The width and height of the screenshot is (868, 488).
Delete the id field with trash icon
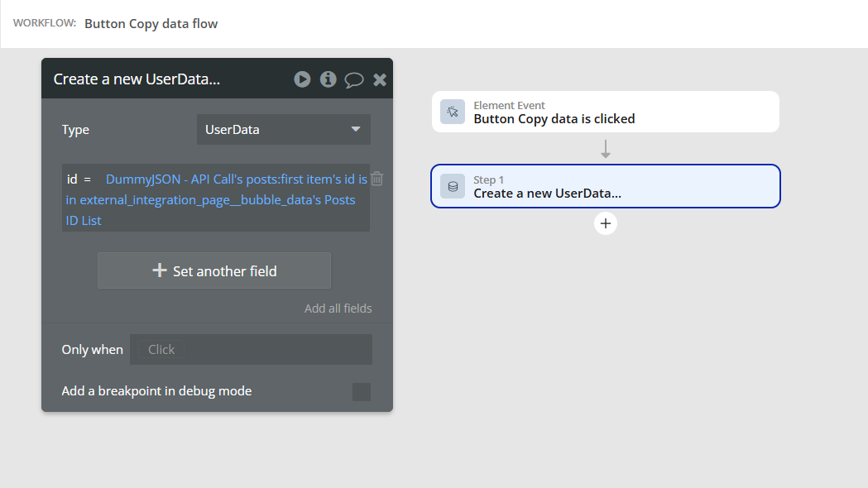[x=376, y=179]
